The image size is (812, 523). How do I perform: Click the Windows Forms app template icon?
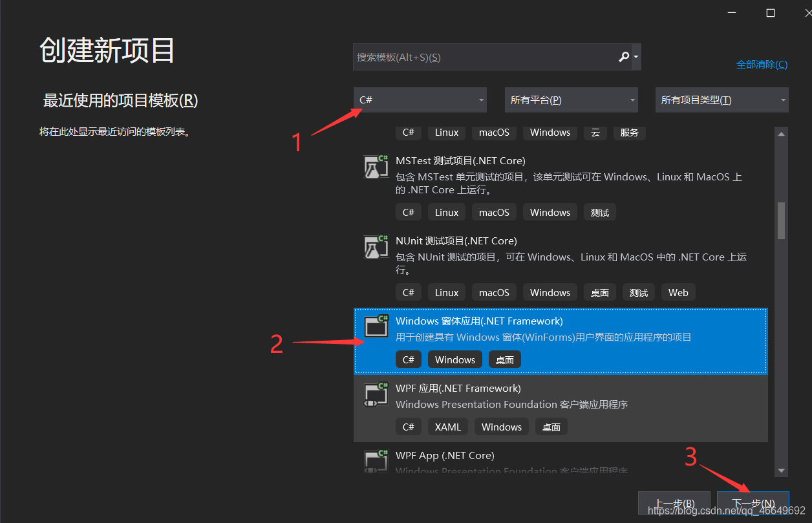click(376, 326)
